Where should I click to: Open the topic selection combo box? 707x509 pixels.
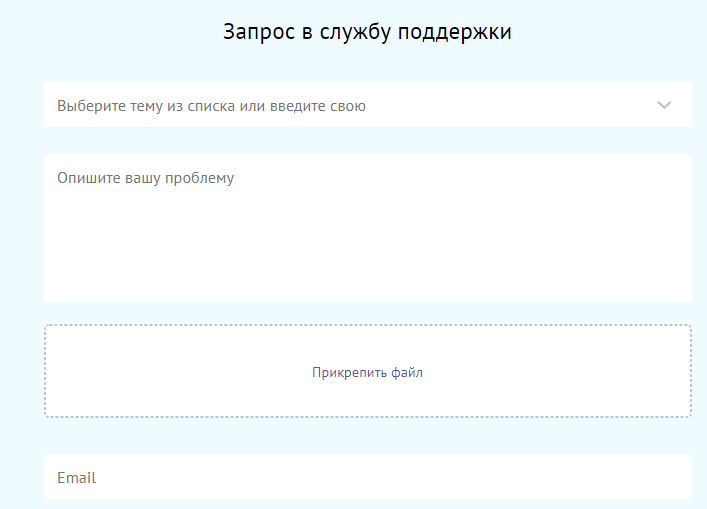tap(367, 105)
